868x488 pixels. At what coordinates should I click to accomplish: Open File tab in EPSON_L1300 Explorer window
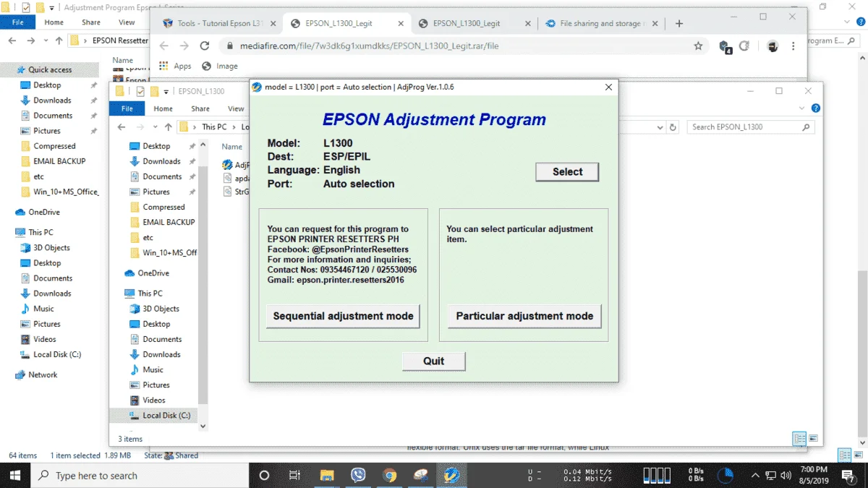pos(127,108)
